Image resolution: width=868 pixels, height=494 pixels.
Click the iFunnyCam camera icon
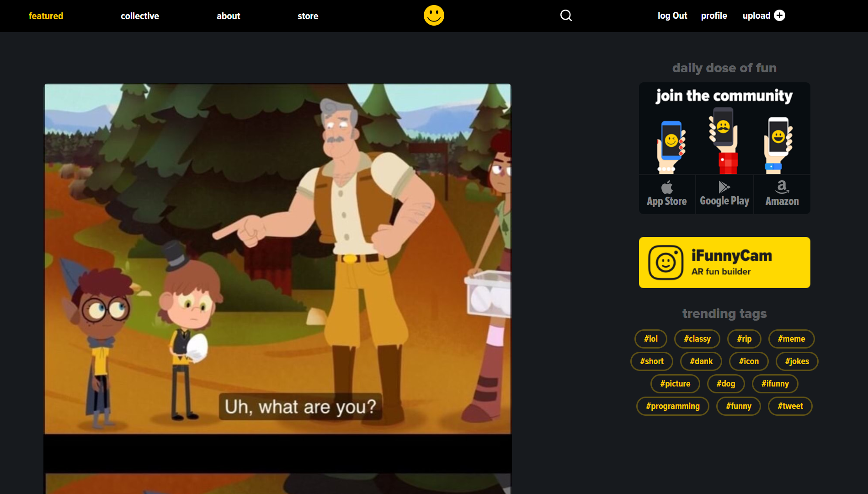[666, 263]
